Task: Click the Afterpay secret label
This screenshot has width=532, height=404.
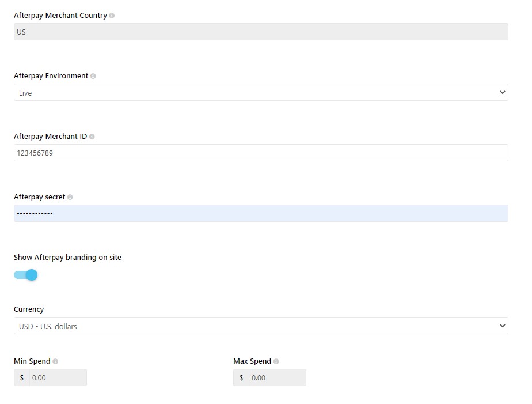Action: click(39, 197)
